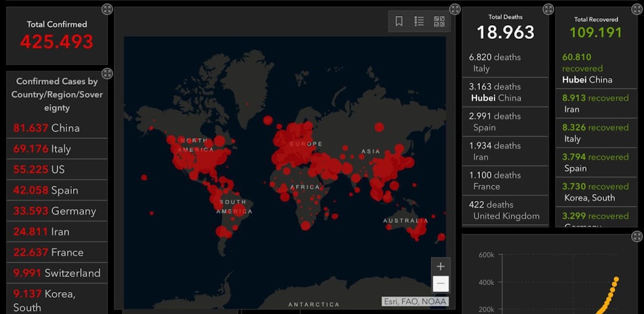Image resolution: width=644 pixels, height=314 pixels.
Task: Show the map legend list icon
Action: point(419,21)
